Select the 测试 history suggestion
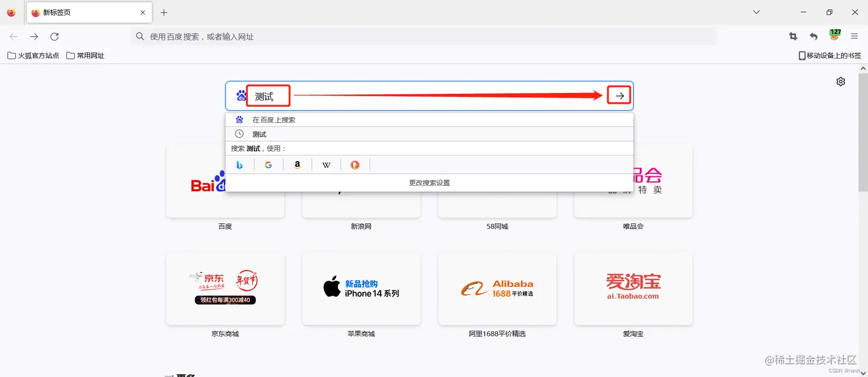This screenshot has height=377, width=868. click(429, 134)
